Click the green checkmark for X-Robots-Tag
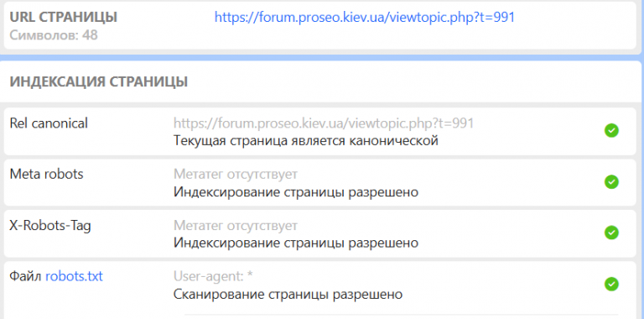 click(x=611, y=233)
